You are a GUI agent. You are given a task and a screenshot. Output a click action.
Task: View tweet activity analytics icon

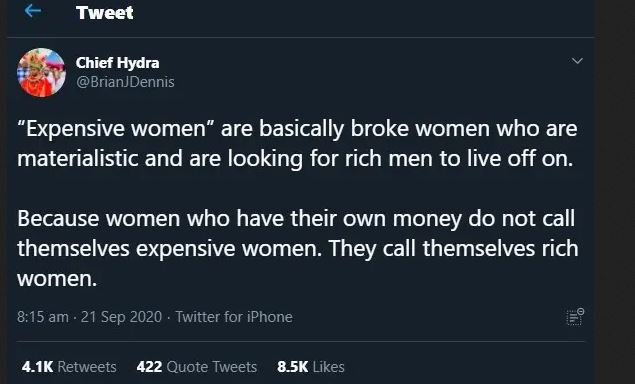click(x=575, y=317)
